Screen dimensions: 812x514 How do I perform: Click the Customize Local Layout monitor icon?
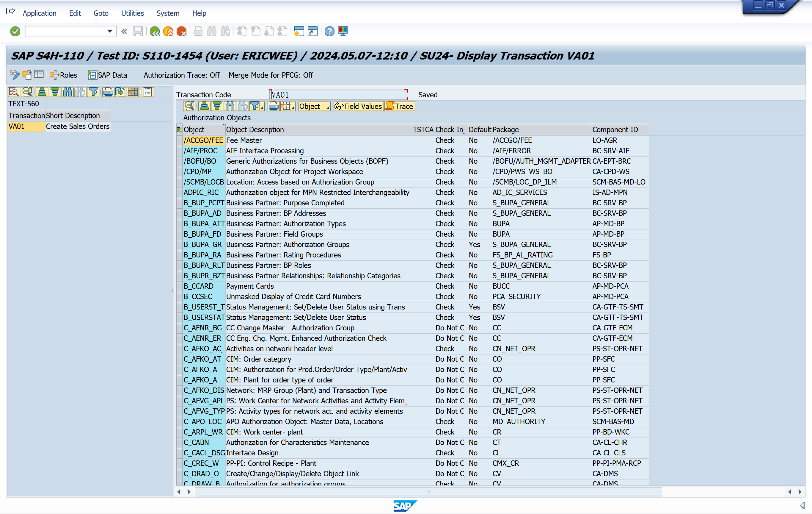pos(343,31)
